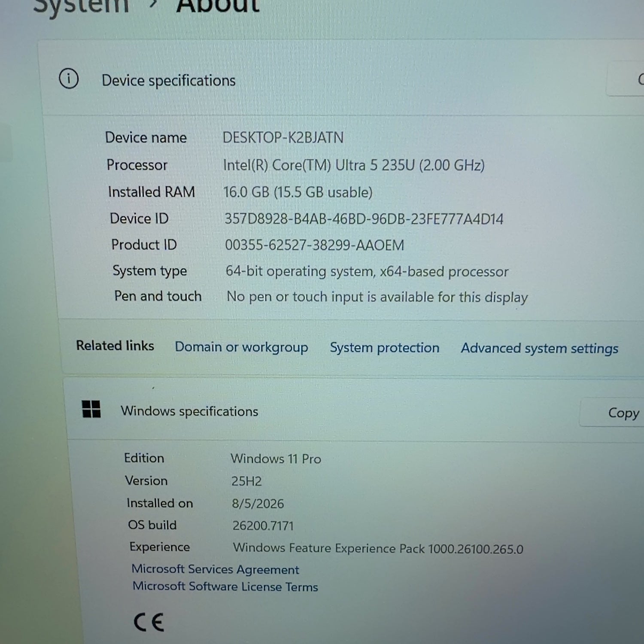Viewport: 644px width, 644px height.
Task: Click the Copy button for Windows specifications
Action: 612,413
